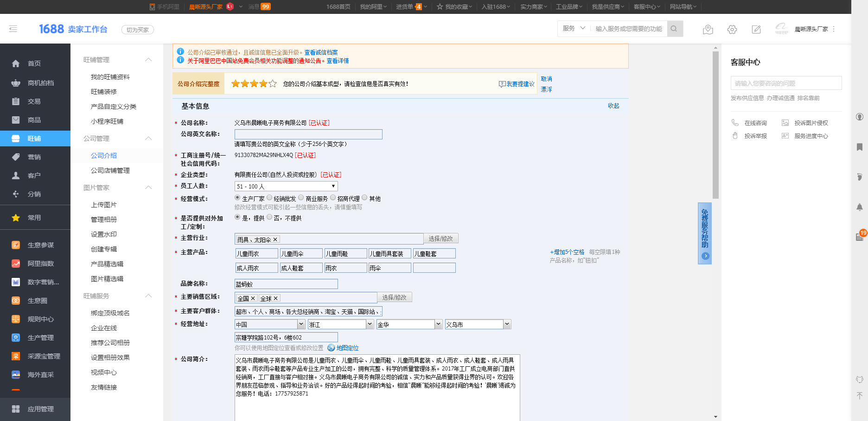Click 选择/修改 for 主营行业

tap(441, 238)
